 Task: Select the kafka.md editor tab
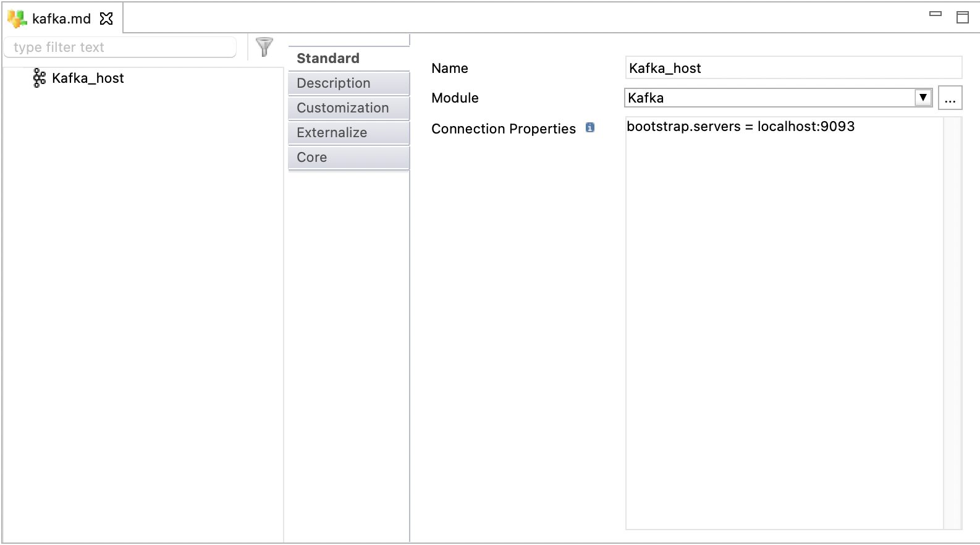(x=62, y=19)
